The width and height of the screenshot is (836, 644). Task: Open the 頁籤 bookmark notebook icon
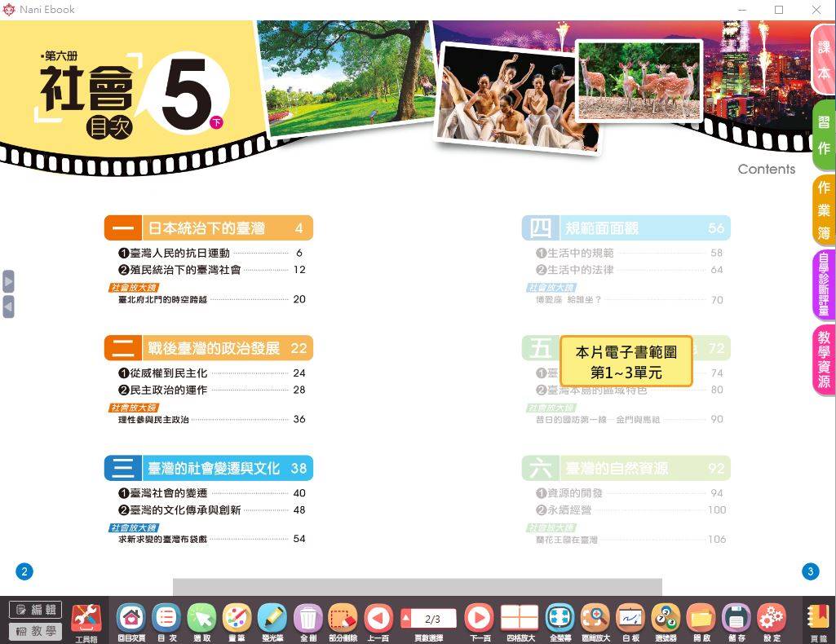point(819,622)
